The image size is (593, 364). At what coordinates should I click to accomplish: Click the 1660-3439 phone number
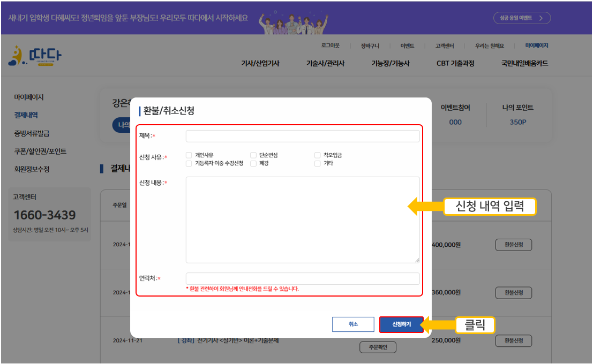pos(44,215)
